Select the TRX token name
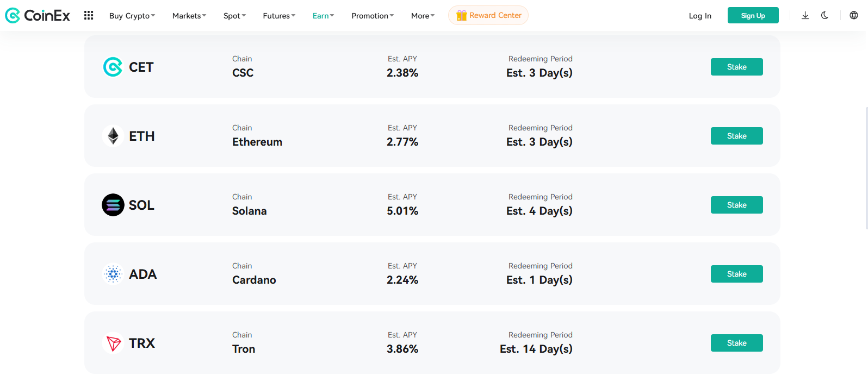Viewport: 868px width, 375px height. coord(142,343)
